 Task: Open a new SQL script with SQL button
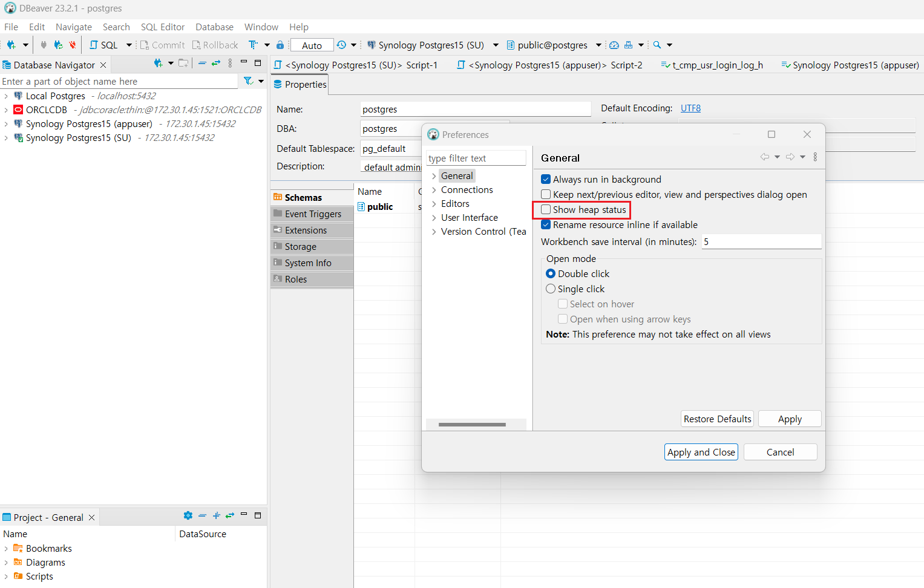(103, 45)
